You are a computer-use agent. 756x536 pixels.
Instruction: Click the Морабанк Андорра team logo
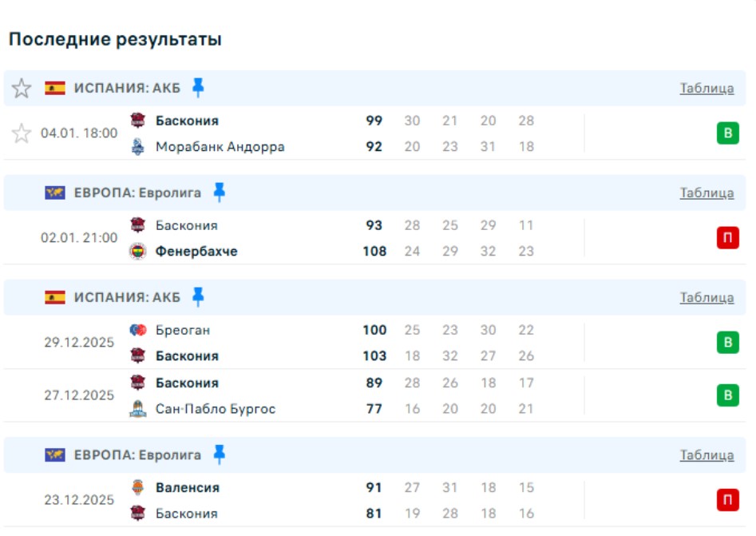click(138, 147)
